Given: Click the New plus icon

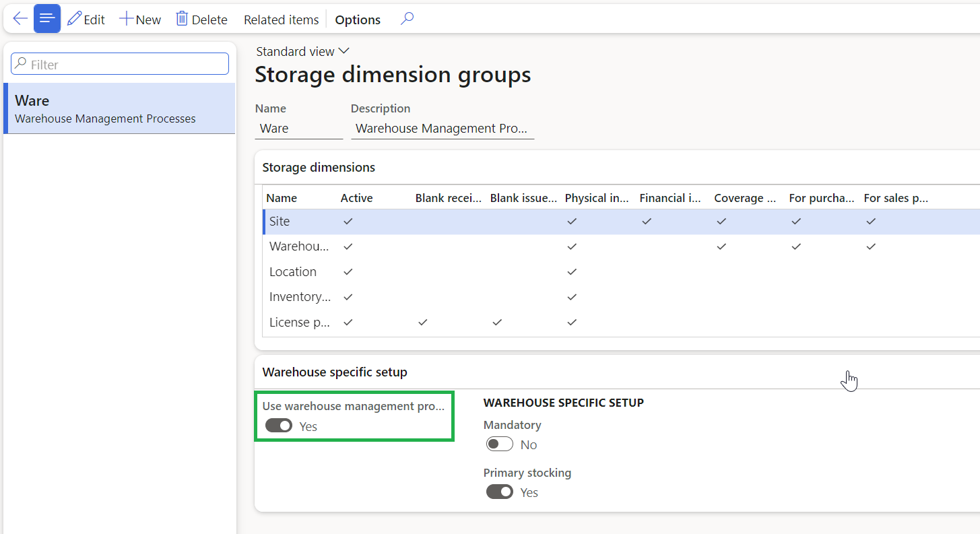Looking at the screenshot, I should click(x=126, y=19).
